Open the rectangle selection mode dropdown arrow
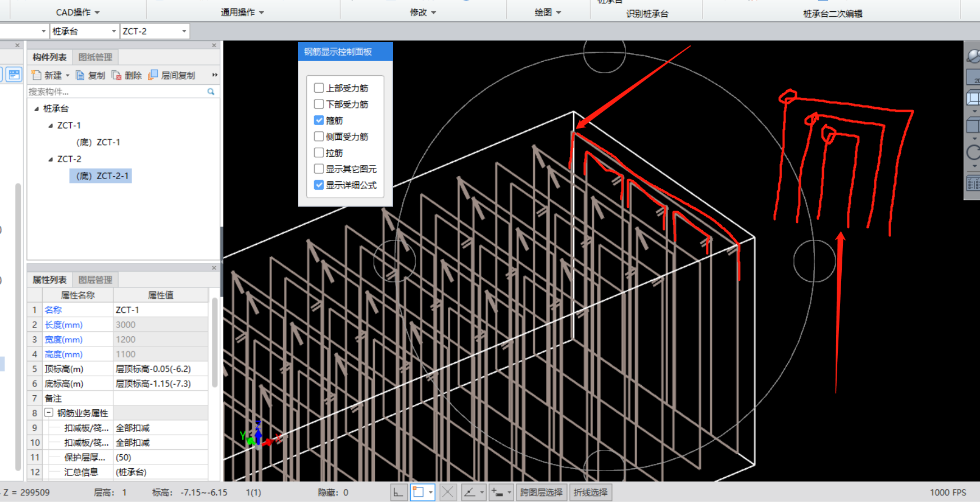980x502 pixels. click(x=430, y=492)
